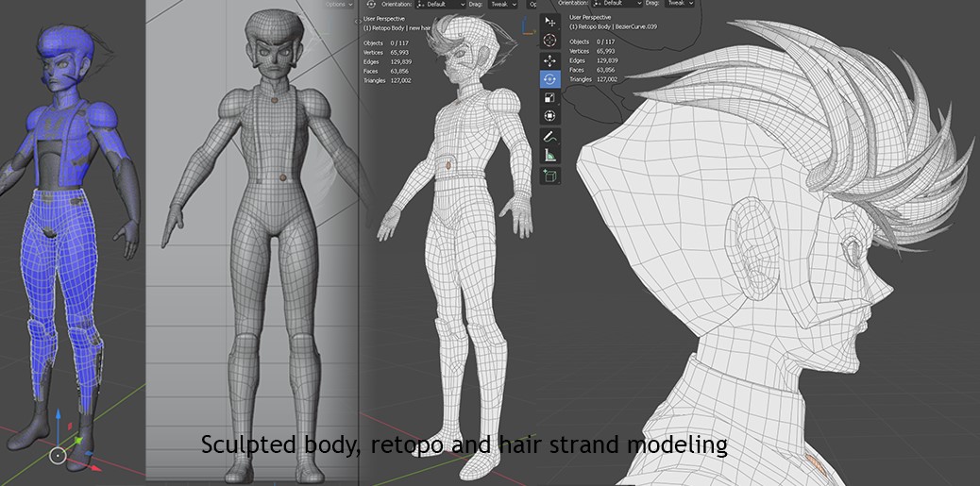The height and width of the screenshot is (486, 980).
Task: Click the truncated 'Op' button after middle Drag Tweak
Action: click(x=534, y=4)
